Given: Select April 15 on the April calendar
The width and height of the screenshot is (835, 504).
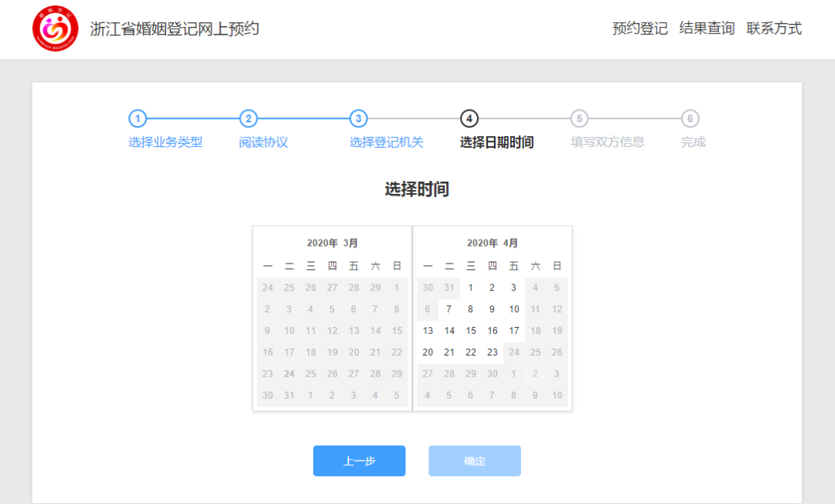Looking at the screenshot, I should pyautogui.click(x=470, y=331).
